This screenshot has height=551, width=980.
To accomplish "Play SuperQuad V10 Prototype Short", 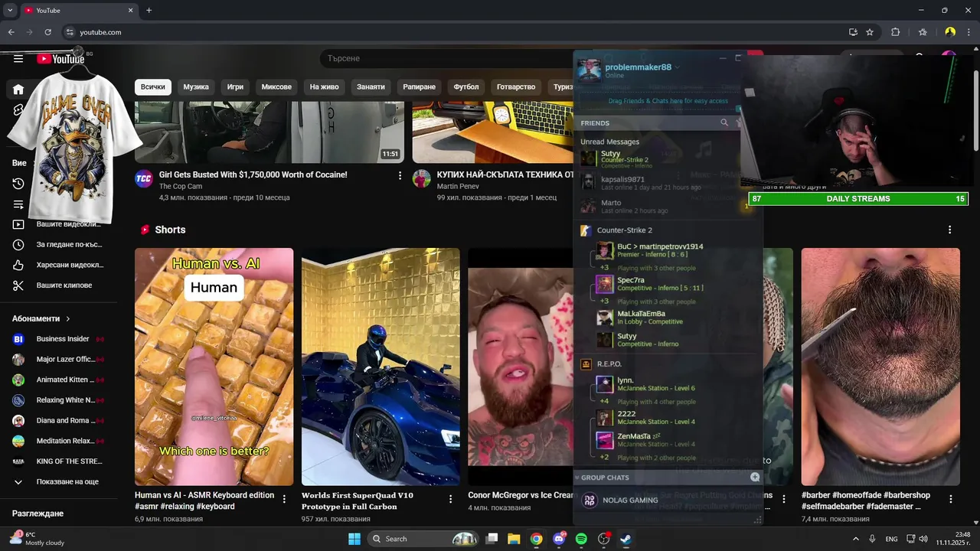I will click(381, 367).
